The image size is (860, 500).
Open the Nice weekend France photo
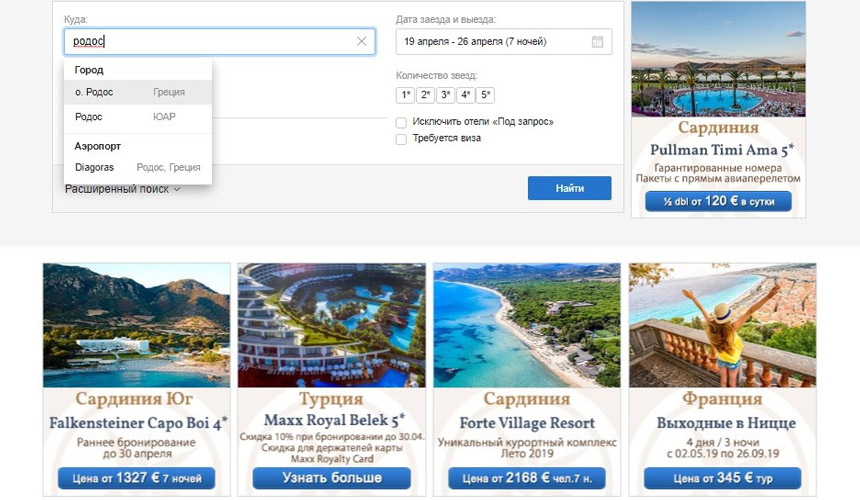pyautogui.click(x=722, y=325)
